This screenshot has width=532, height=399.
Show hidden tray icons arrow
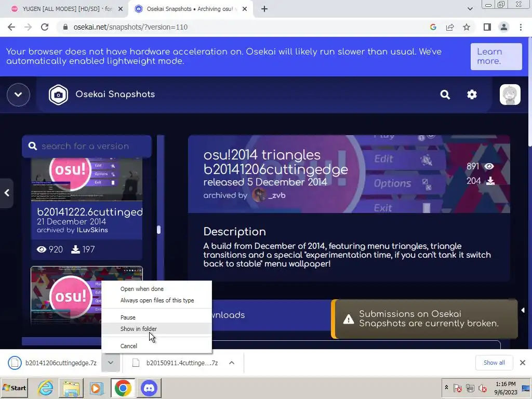coord(446,388)
